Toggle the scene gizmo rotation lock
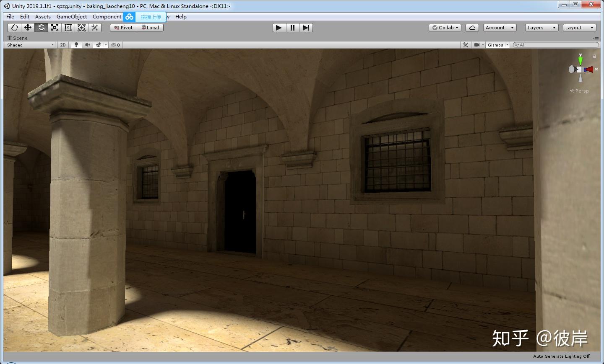 pos(594,56)
